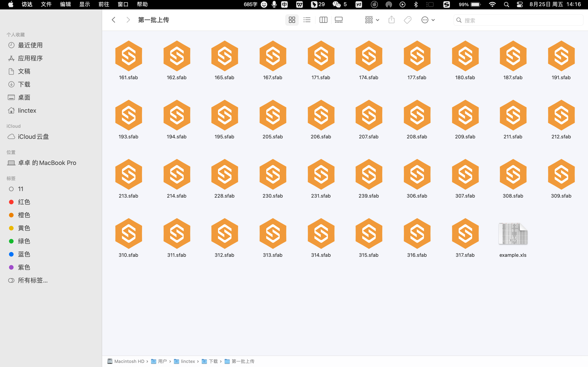
Task: Go back with the left chevron
Action: point(113,20)
